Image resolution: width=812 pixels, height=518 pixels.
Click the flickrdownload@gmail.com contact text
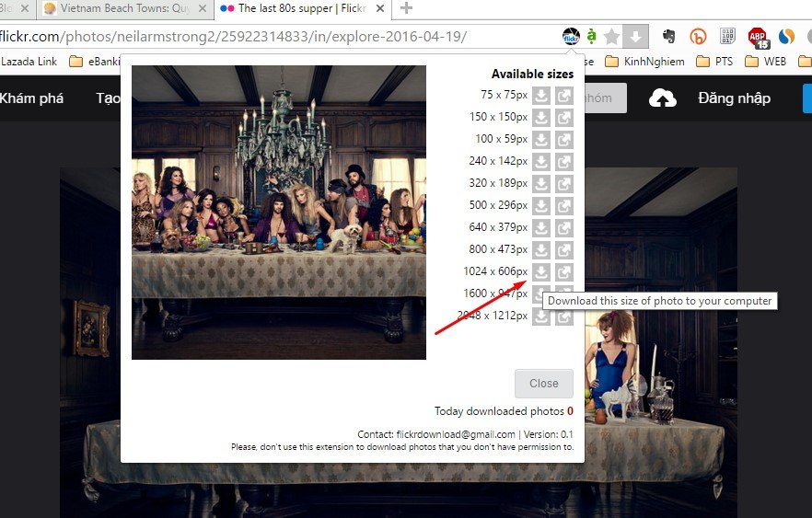pos(456,434)
